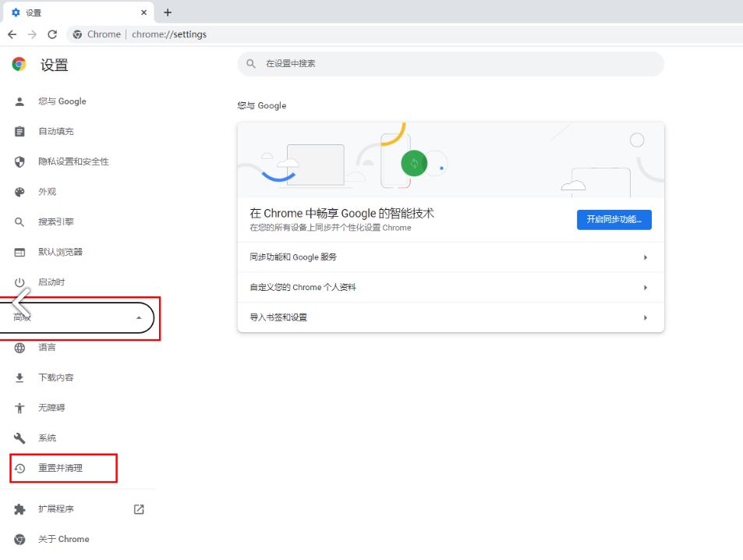
Task: Expand the 同步功能和 Google 服务 row
Action: [x=451, y=257]
